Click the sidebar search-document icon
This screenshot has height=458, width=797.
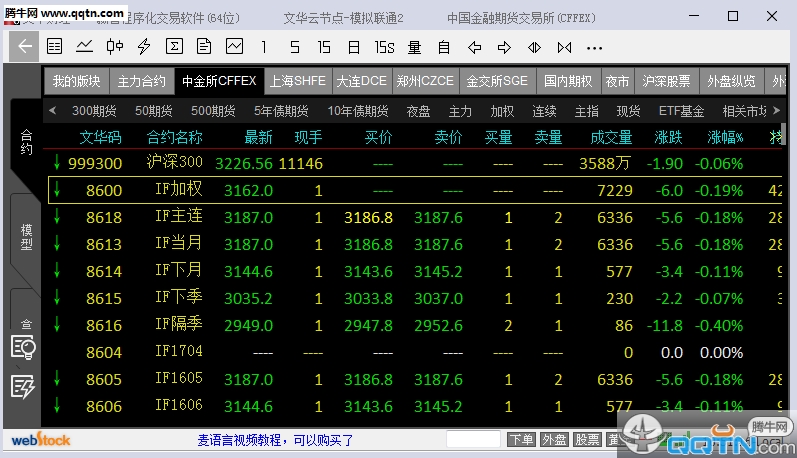click(x=23, y=348)
